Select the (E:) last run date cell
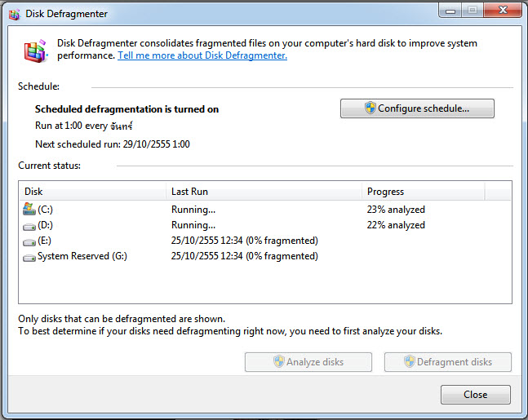 (x=245, y=241)
